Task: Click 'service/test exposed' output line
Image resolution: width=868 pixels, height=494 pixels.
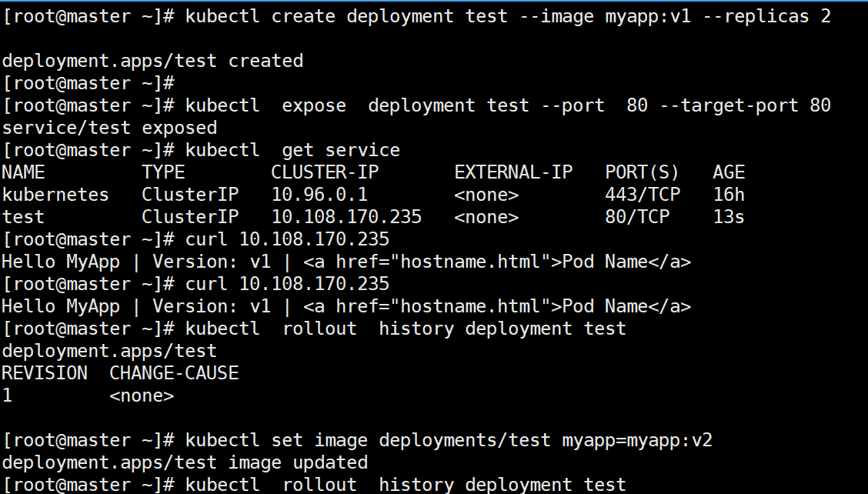Action: click(109, 128)
